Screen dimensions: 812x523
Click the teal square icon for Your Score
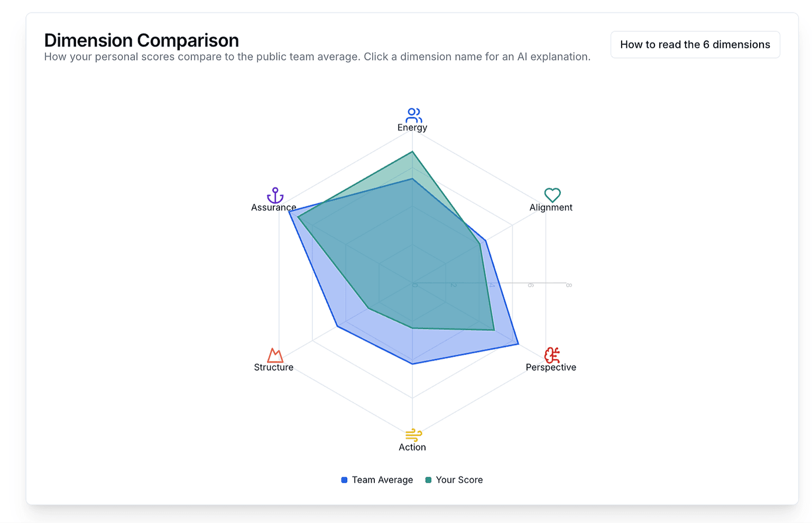(428, 480)
